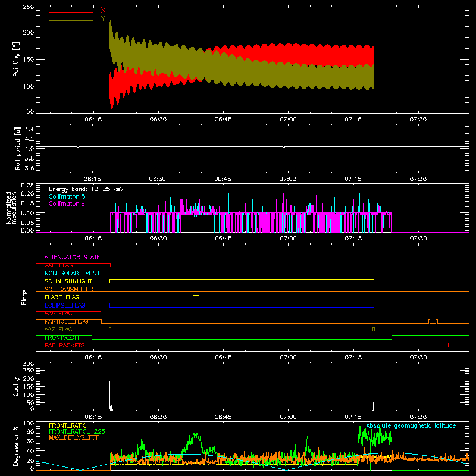Click the second AAZ_FLAG pulse near 07:20
Viewport: 476px width, 476px height.
click(374, 329)
